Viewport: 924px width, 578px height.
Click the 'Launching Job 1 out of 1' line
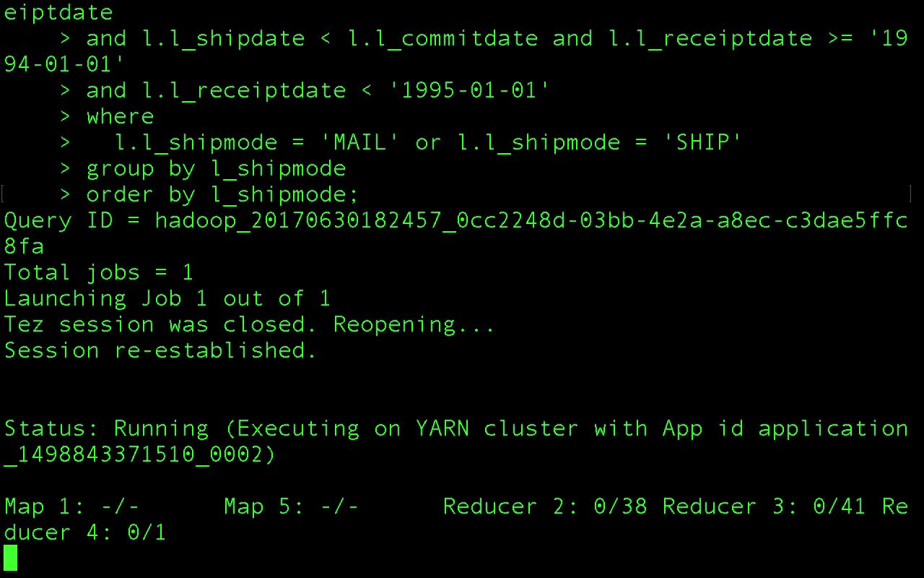coord(167,298)
